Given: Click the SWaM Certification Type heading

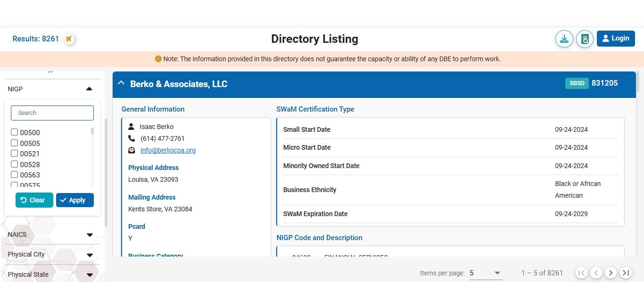Looking at the screenshot, I should point(315,109).
